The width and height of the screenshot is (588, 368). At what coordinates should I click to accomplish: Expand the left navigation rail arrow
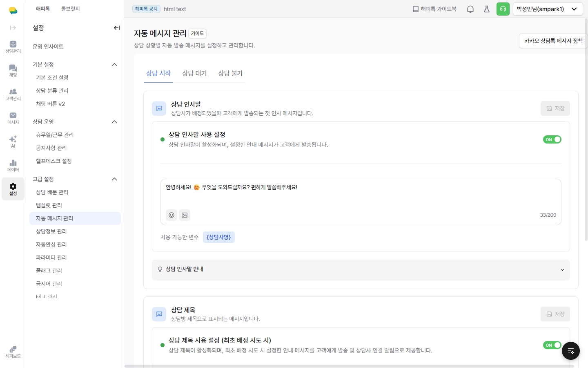[x=13, y=28]
